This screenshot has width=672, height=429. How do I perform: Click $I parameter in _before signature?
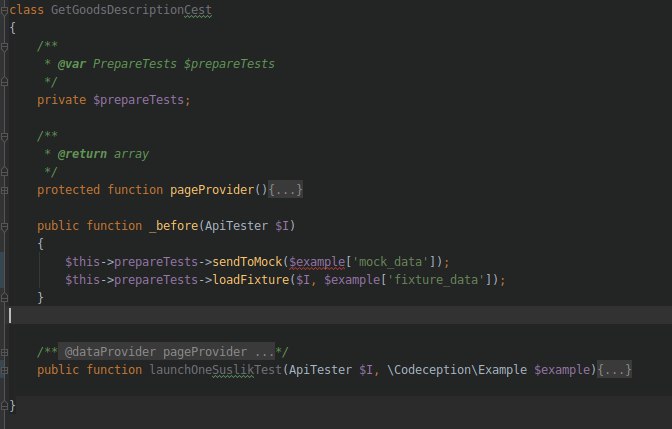282,226
